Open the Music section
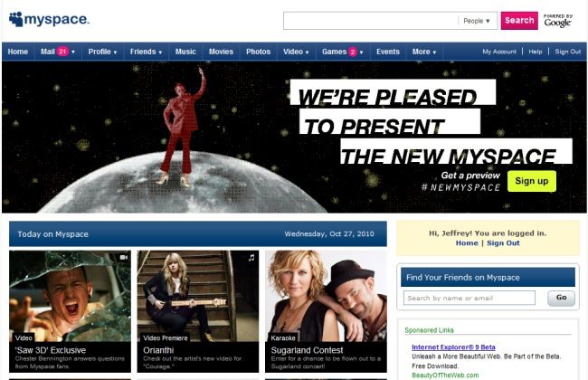The image size is (588, 380). click(x=185, y=52)
